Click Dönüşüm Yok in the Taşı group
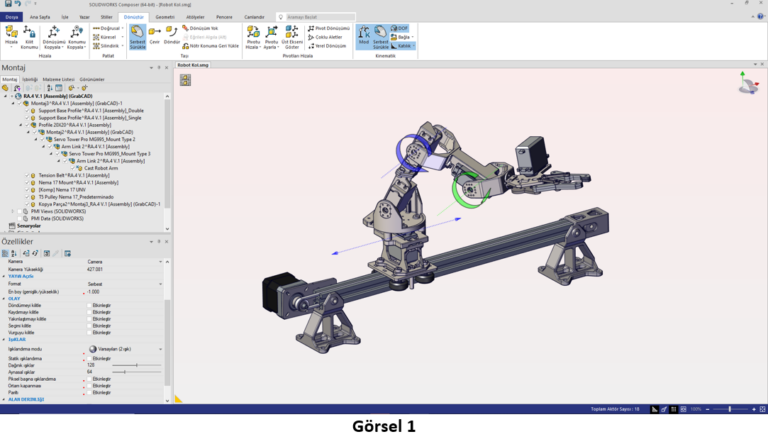The image size is (768, 439). click(x=200, y=28)
